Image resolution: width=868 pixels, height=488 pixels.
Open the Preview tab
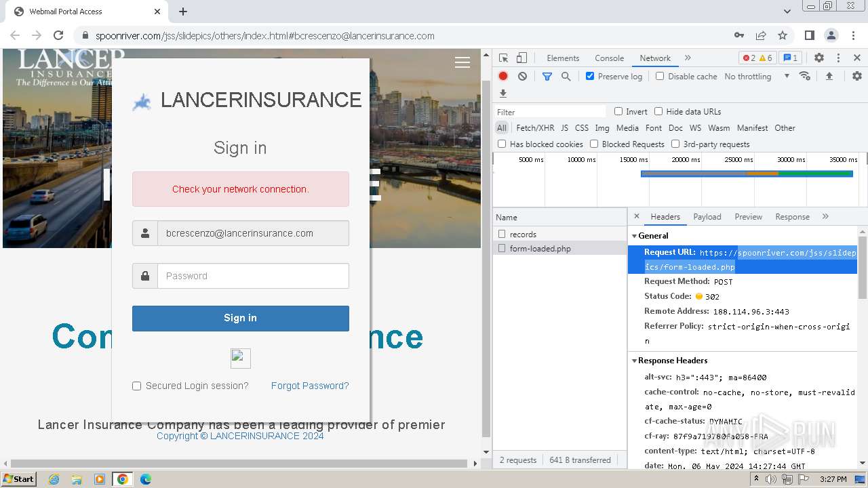(748, 217)
